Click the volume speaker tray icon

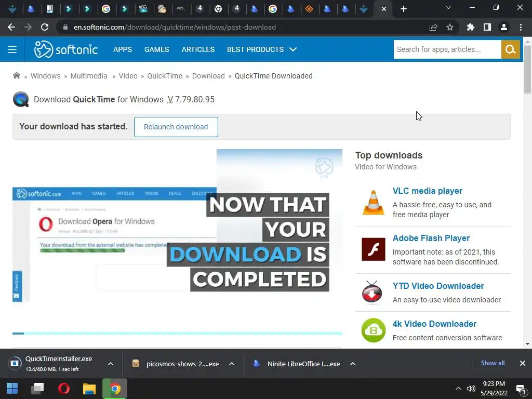471,389
